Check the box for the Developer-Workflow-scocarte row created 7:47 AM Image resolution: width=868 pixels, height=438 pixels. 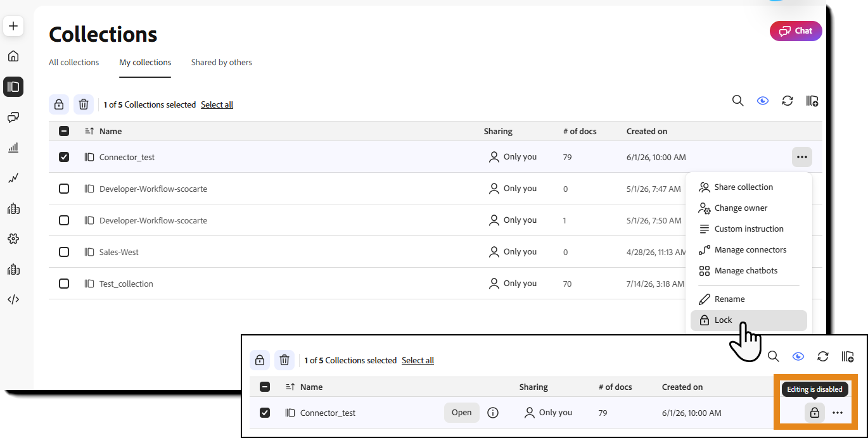pos(64,189)
